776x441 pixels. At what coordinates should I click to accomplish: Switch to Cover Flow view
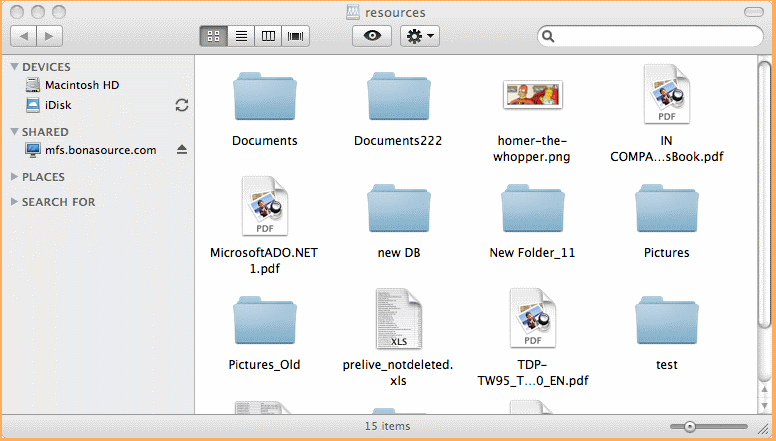[296, 36]
